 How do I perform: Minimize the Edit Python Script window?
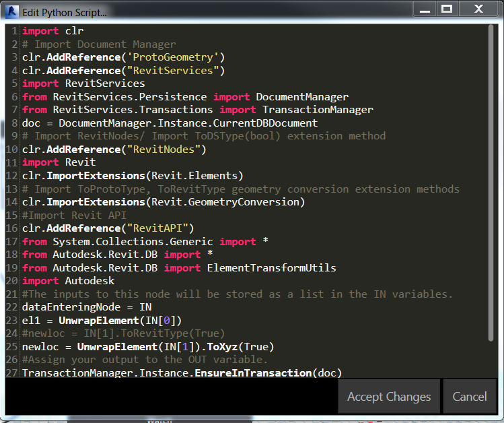coord(425,9)
